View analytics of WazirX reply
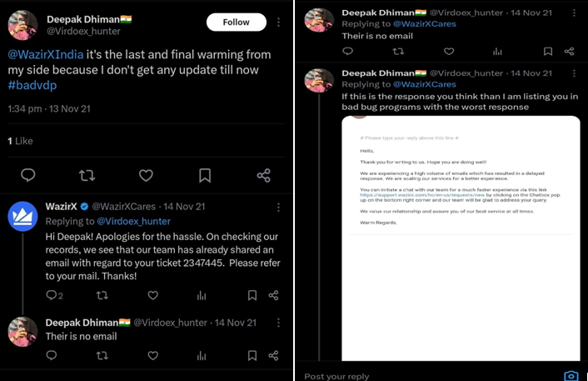 (x=202, y=295)
